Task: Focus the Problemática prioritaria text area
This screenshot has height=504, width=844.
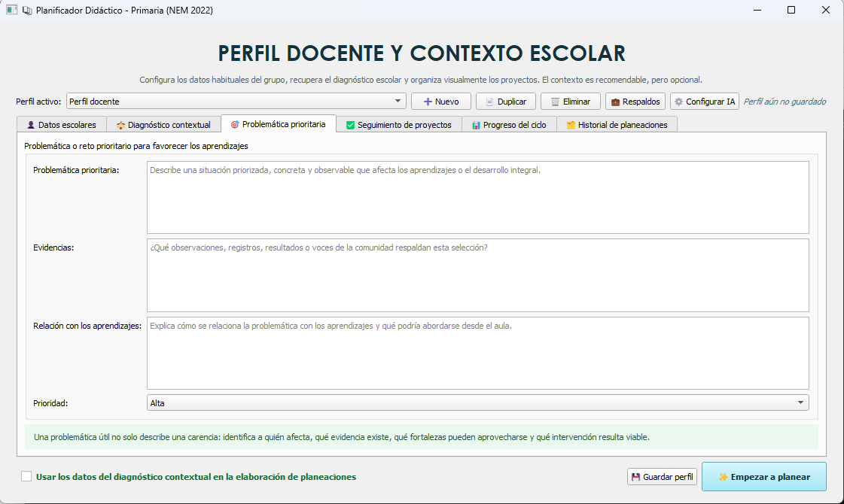Action: (477, 197)
